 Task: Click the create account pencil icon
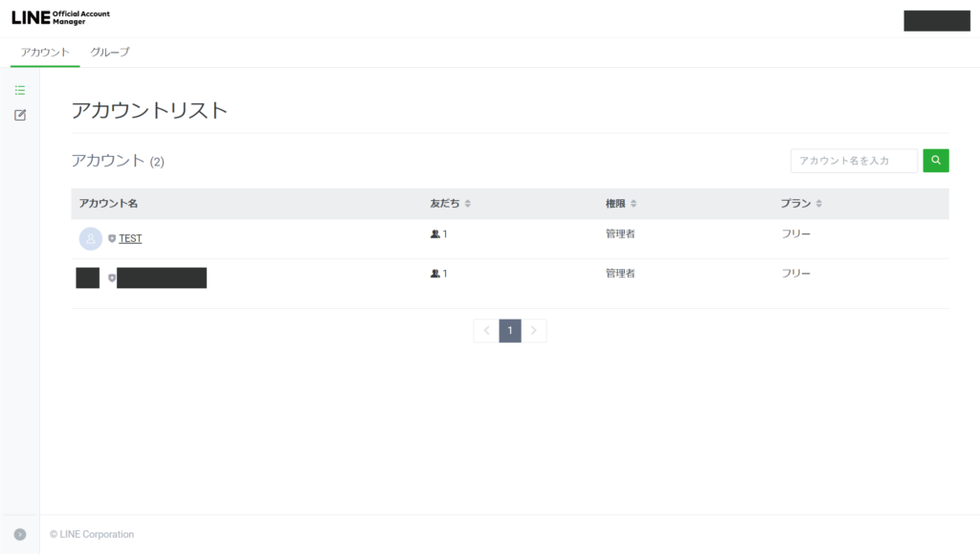(x=20, y=115)
